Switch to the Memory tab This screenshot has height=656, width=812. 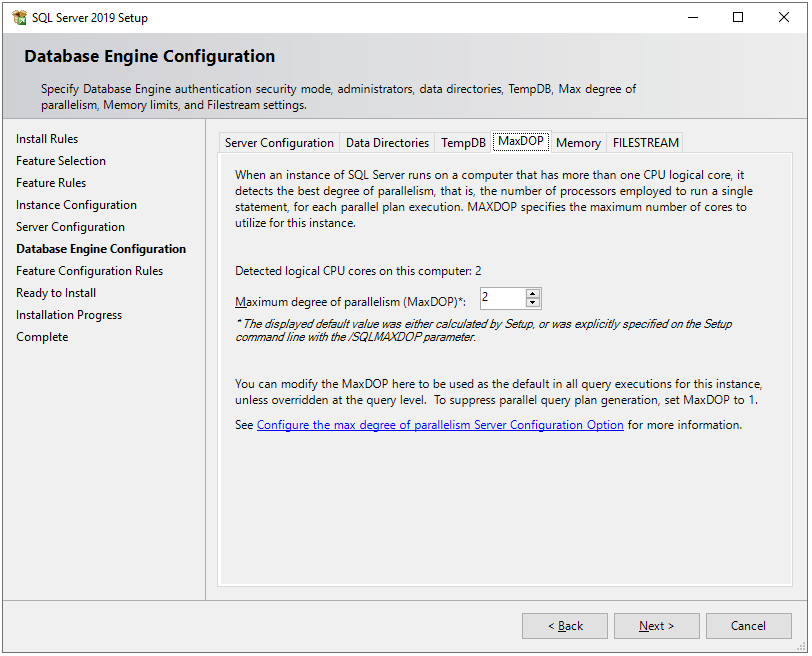[578, 143]
